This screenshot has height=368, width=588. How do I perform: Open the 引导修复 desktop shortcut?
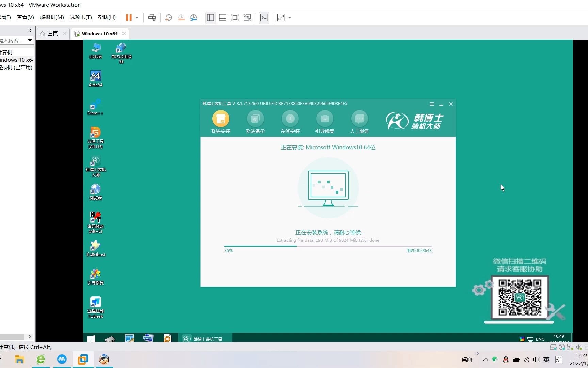pos(96,277)
